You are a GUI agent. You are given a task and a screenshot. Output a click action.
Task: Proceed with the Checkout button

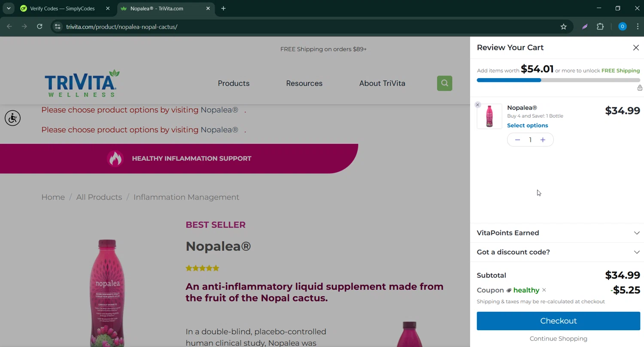click(558, 321)
